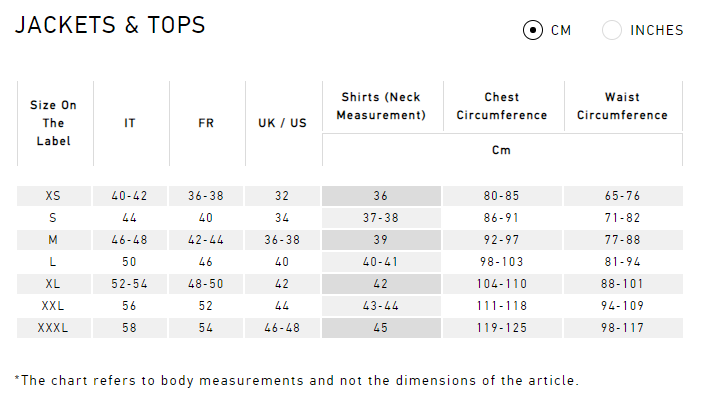Click the Chest Circumference header
Screen dimensions: 707x406
pyautogui.click(x=502, y=106)
